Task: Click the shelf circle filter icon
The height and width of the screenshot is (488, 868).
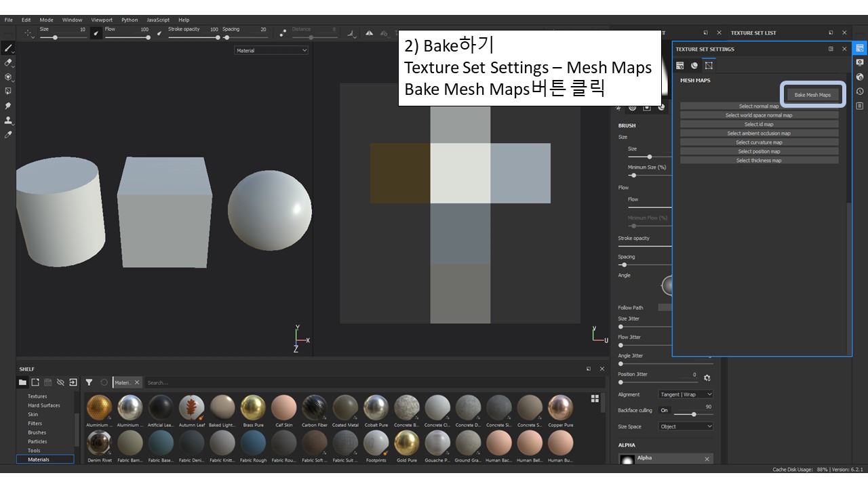Action: [x=104, y=382]
